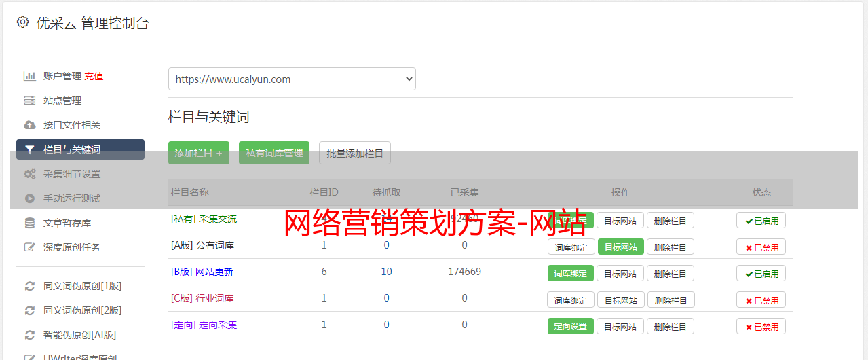Open the red 充值 recharge link

94,76
